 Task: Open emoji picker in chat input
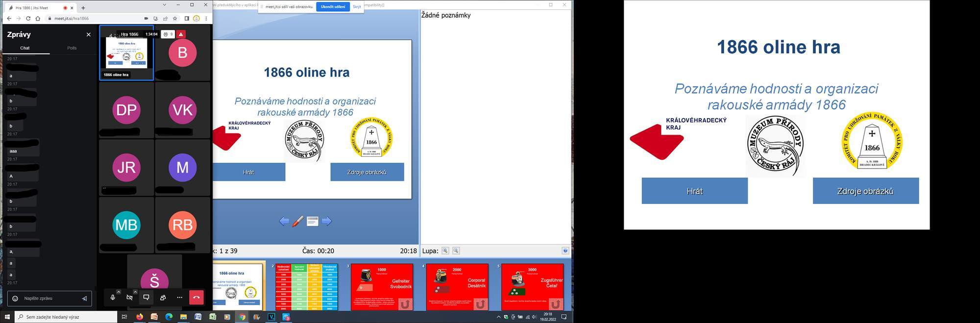[15, 298]
